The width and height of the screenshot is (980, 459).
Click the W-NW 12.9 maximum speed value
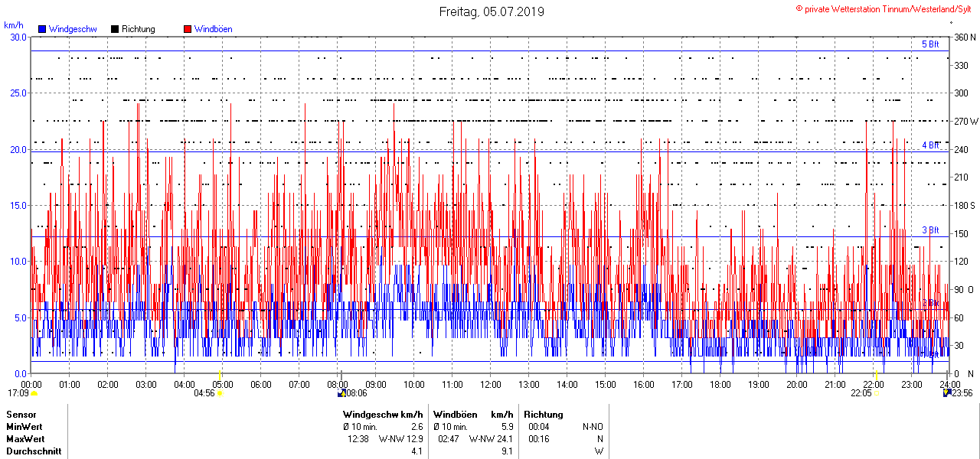pos(401,439)
